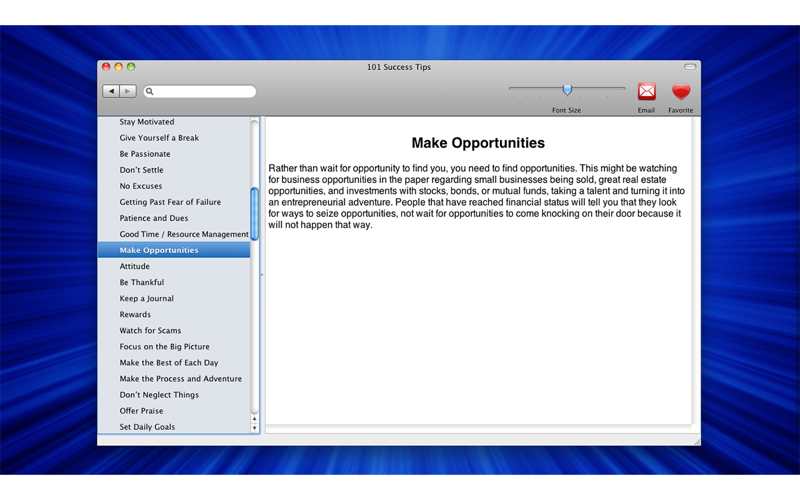Click the sidebar scrollbar thumb
The image size is (800, 500).
coord(254,214)
